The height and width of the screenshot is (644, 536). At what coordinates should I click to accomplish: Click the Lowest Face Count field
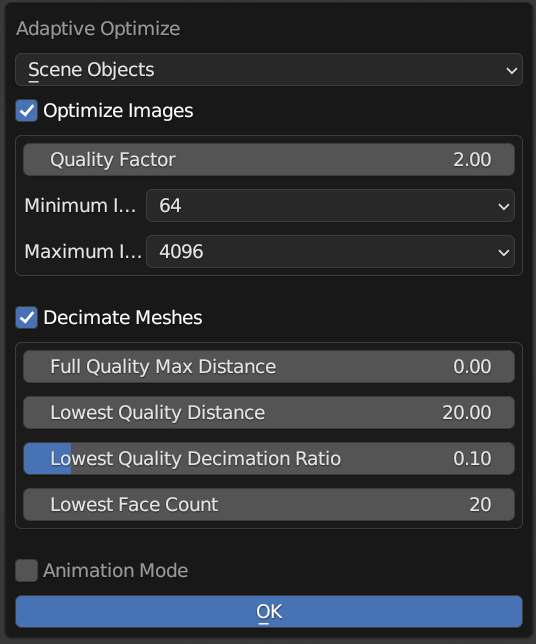(269, 504)
